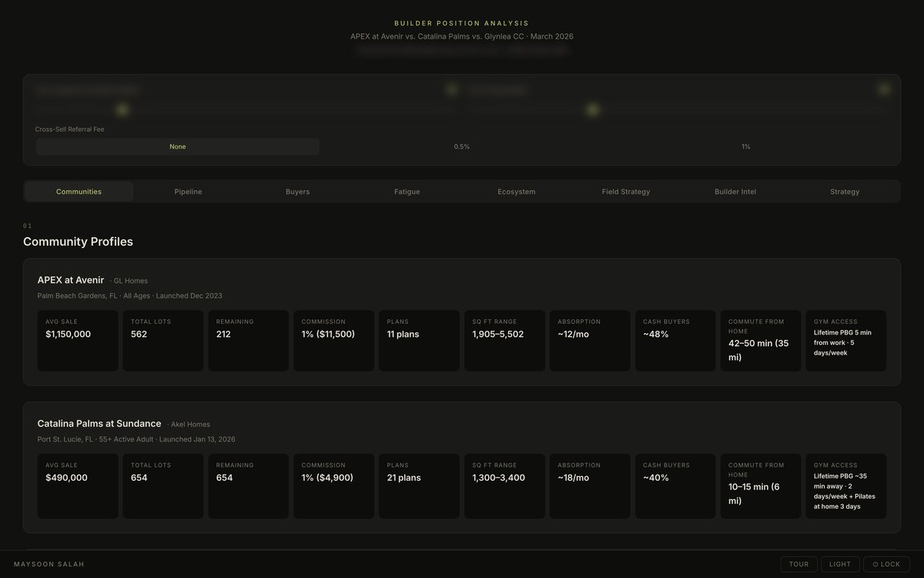
Task: Select sq ft range 1,300–3,400
Action: pos(499,478)
